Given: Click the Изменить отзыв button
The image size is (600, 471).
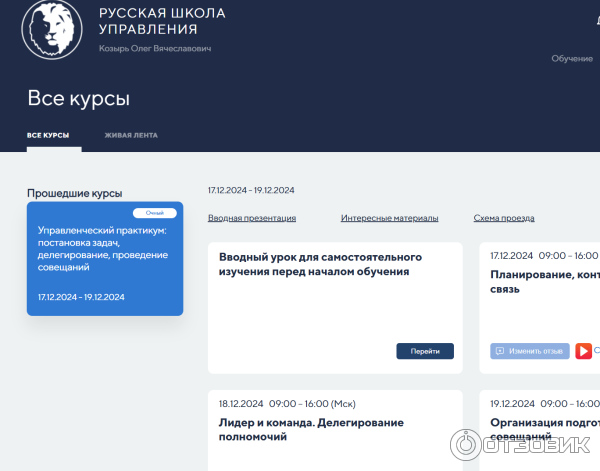Looking at the screenshot, I should (530, 351).
